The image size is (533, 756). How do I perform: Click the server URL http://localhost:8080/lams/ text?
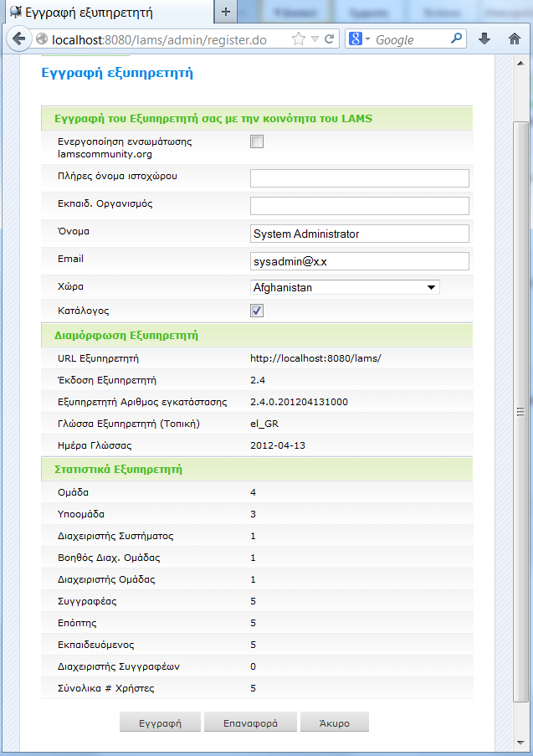point(315,358)
